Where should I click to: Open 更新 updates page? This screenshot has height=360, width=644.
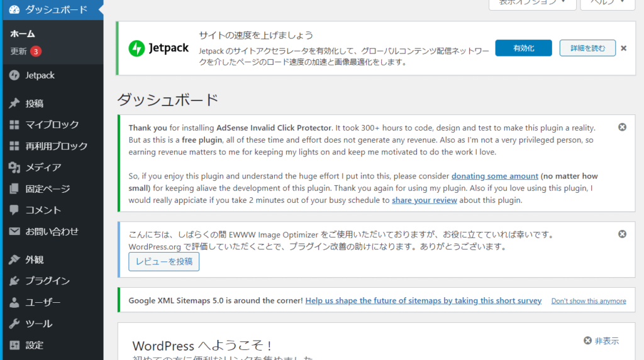pos(18,52)
